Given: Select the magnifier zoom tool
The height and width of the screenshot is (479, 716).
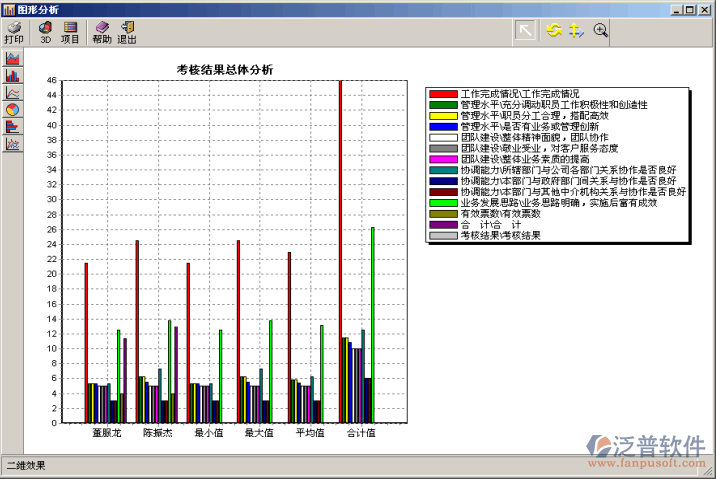Looking at the screenshot, I should [x=601, y=30].
